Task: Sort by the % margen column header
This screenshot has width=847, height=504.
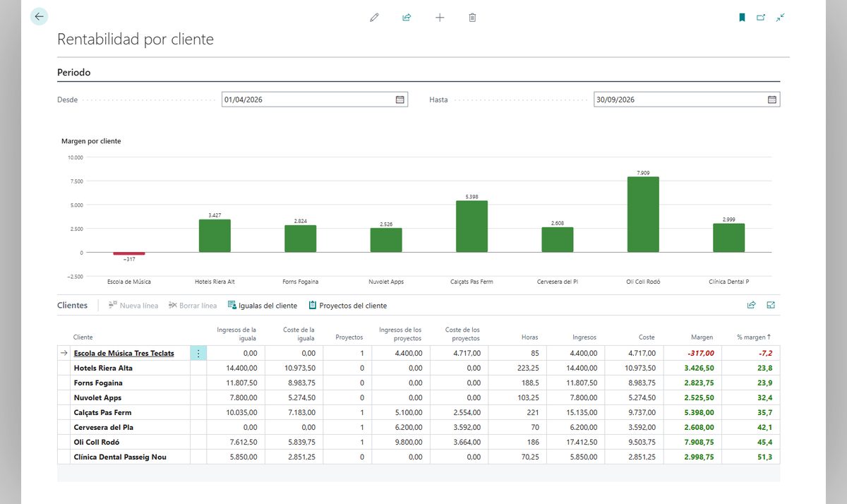Action: pos(754,337)
